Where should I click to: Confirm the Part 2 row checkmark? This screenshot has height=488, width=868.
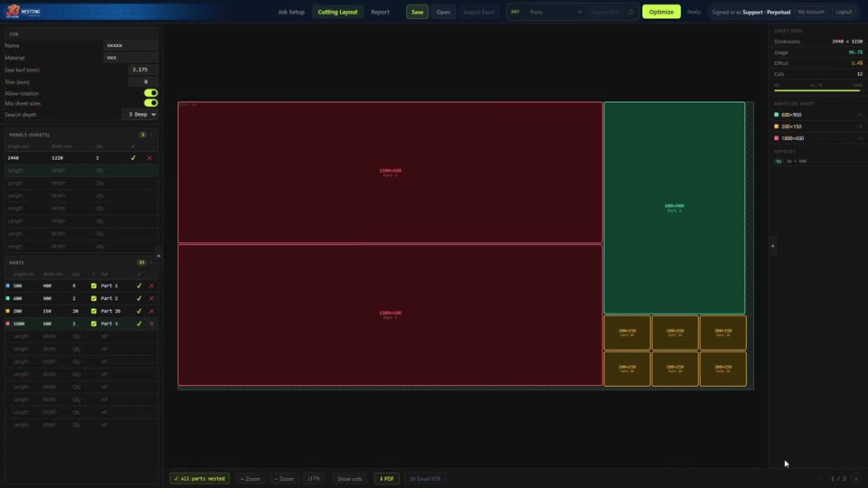pos(139,299)
